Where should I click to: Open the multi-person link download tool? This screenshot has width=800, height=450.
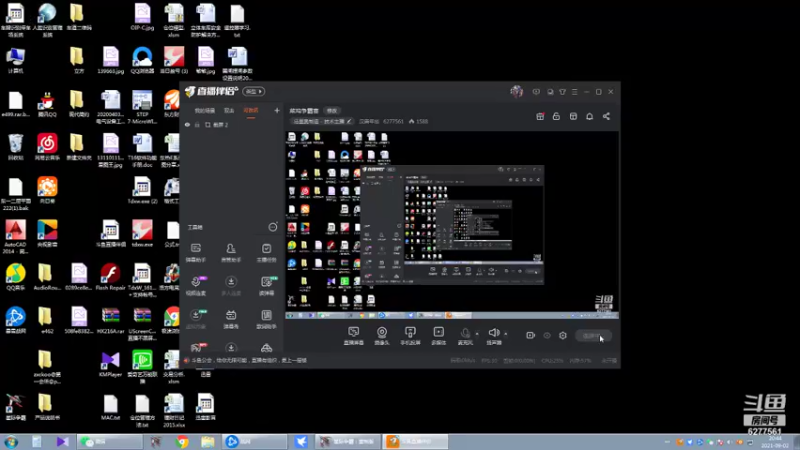(231, 286)
